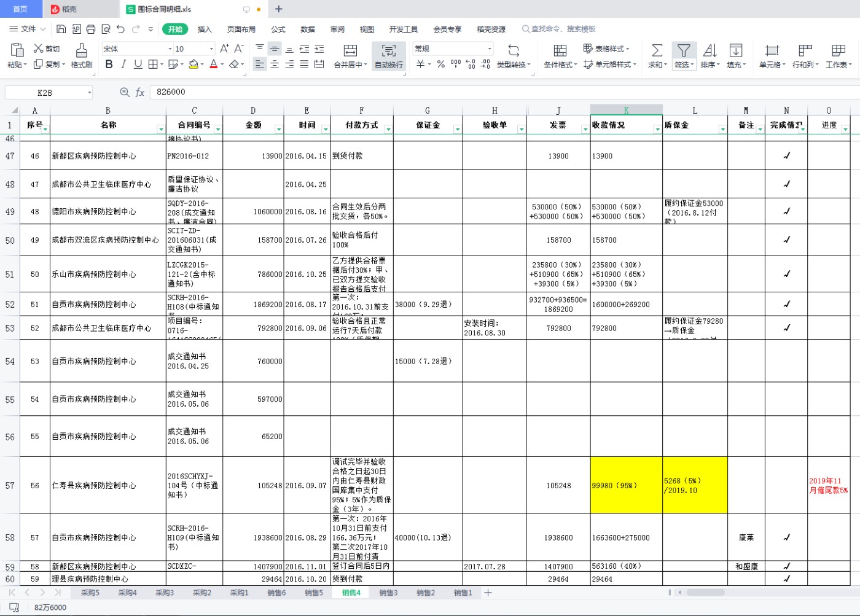Switch to the 销售3 sheet tab
This screenshot has height=616, width=860.
click(x=388, y=593)
